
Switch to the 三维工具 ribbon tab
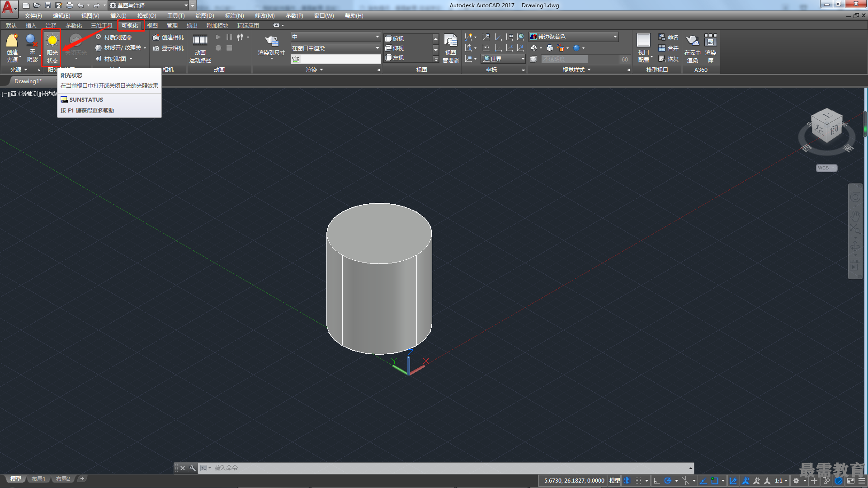tap(102, 26)
